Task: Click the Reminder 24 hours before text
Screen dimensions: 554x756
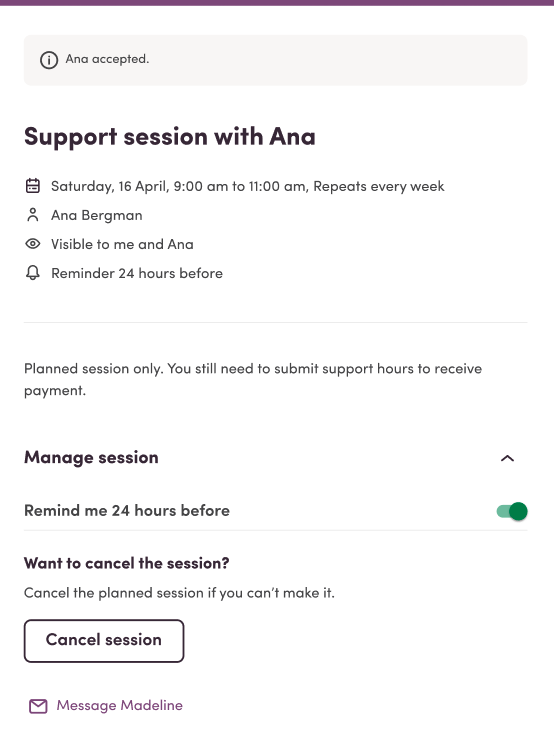Action: pos(137,273)
